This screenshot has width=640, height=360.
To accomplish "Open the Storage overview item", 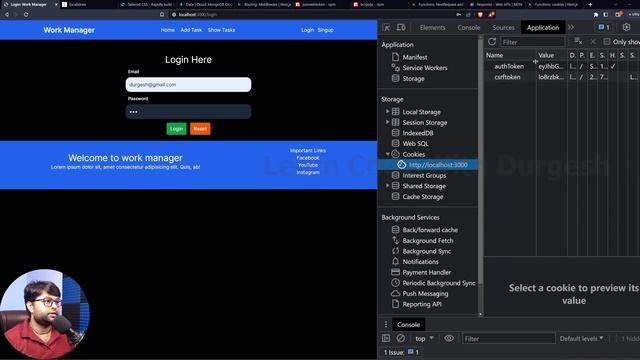I will tap(413, 78).
